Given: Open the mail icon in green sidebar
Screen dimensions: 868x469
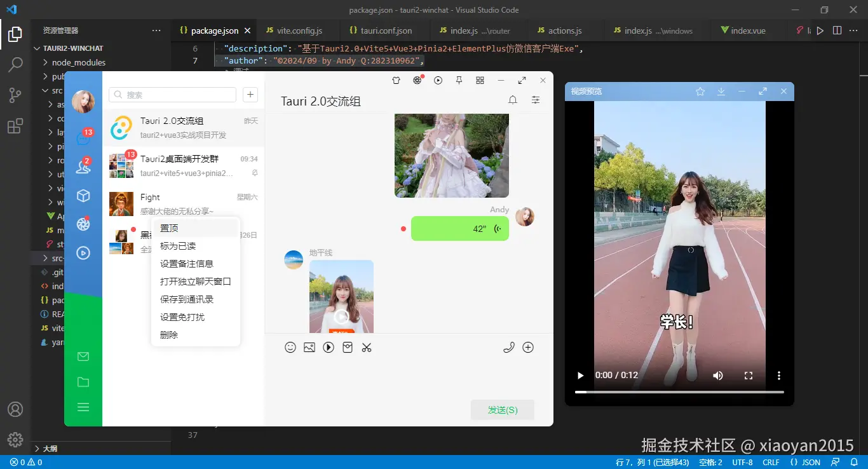Looking at the screenshot, I should pos(83,357).
